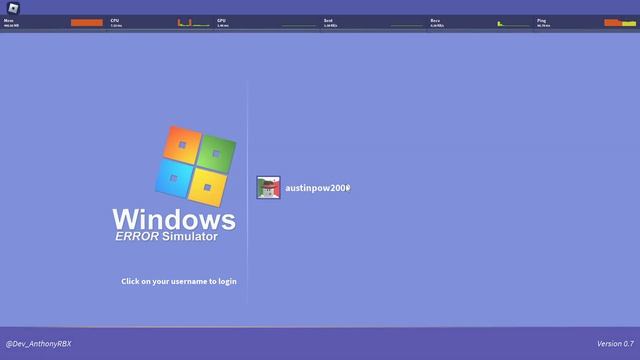Click the 'Click on your username to login' text
640x360 pixels.
pyautogui.click(x=179, y=281)
